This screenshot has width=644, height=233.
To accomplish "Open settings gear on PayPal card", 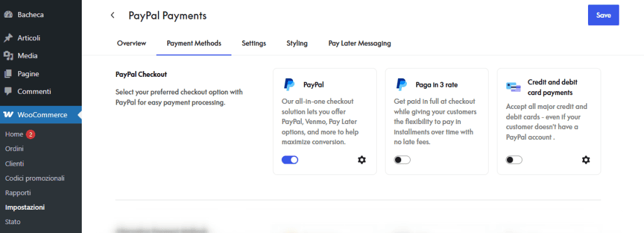I will point(362,160).
